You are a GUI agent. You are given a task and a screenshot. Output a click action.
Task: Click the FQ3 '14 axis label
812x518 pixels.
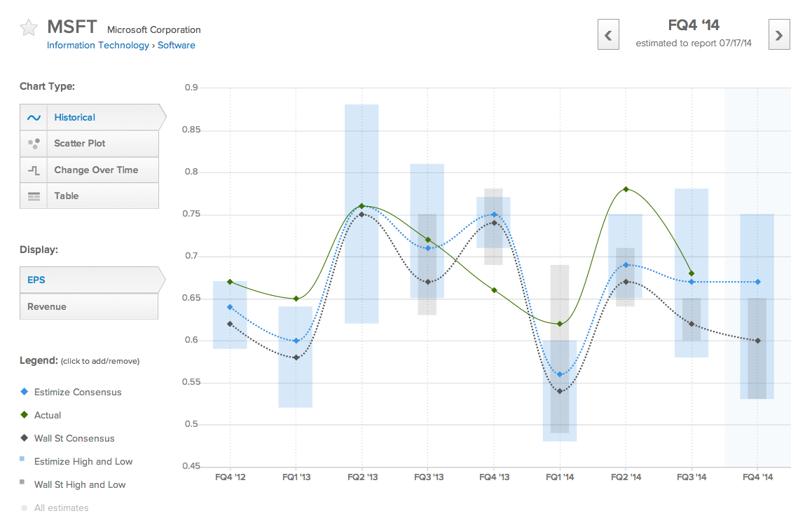point(691,477)
